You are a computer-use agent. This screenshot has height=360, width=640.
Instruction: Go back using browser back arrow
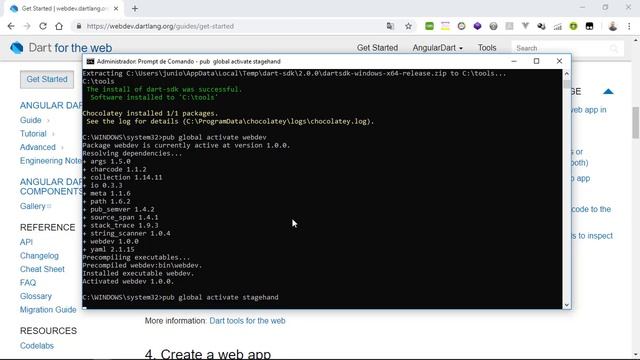click(11, 26)
